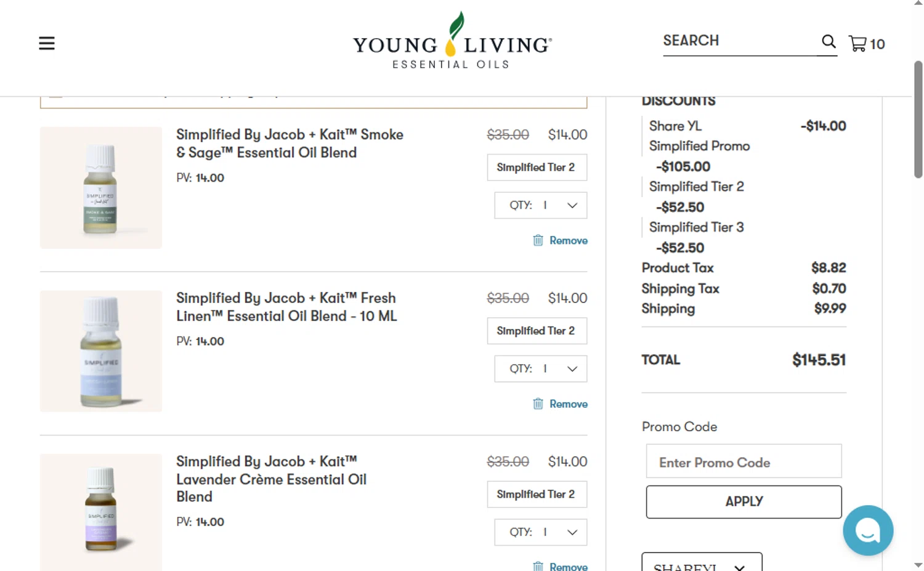Open Fresh Linen Essential Oil Blend title link
This screenshot has height=571, width=924.
point(287,307)
